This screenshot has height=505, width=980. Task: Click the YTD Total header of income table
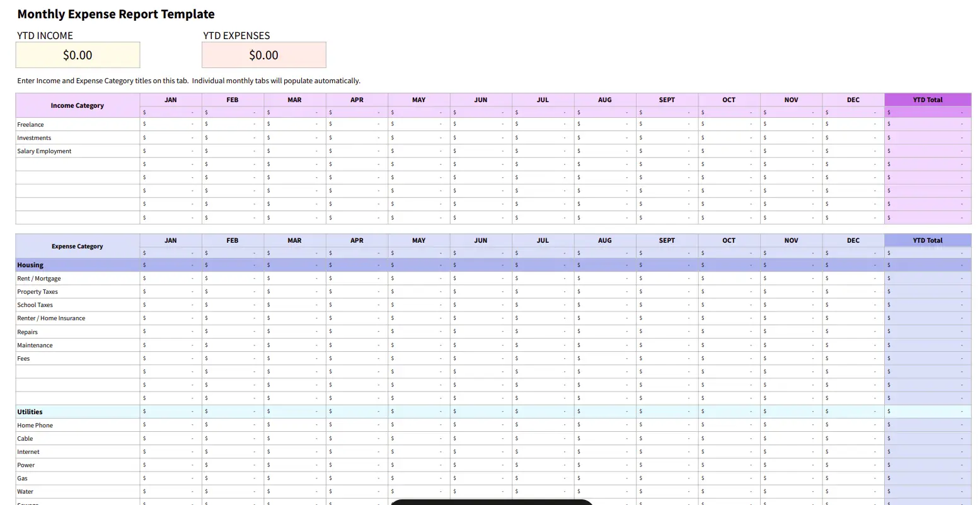pos(928,99)
